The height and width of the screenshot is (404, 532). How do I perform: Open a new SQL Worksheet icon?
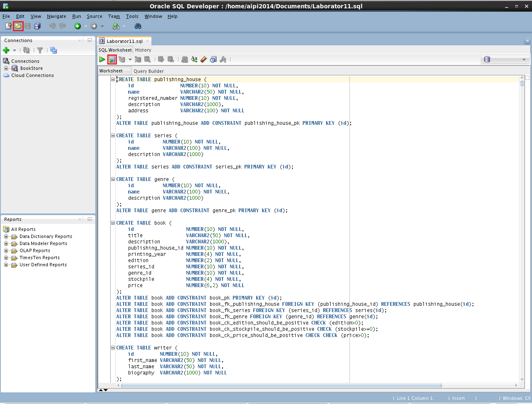pos(116,26)
